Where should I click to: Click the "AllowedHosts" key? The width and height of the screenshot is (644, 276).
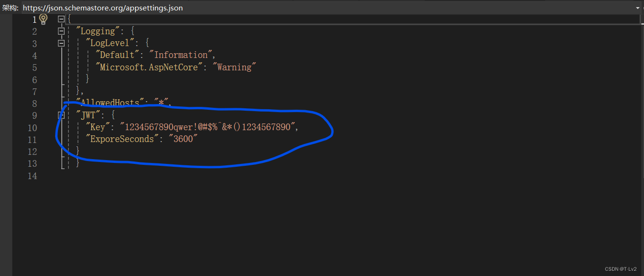click(x=110, y=103)
